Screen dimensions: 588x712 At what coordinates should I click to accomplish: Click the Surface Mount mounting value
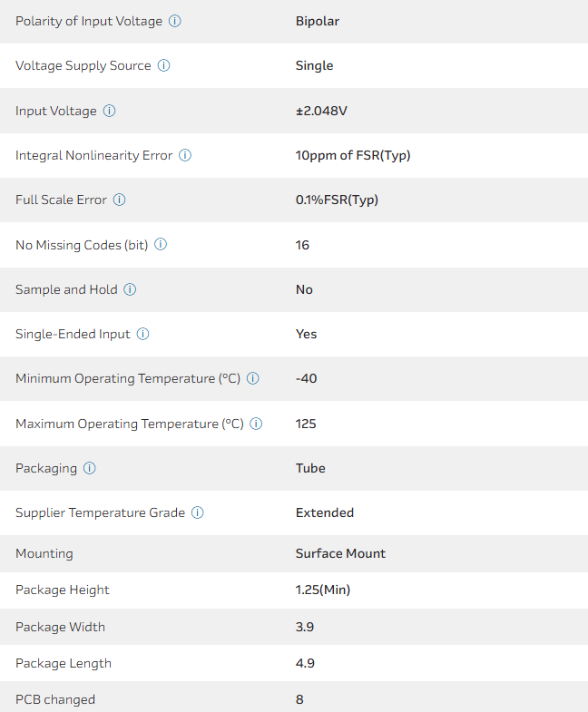pos(340,553)
